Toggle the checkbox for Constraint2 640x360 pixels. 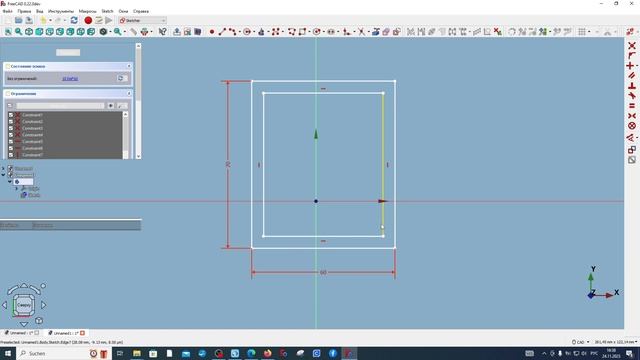pos(11,122)
